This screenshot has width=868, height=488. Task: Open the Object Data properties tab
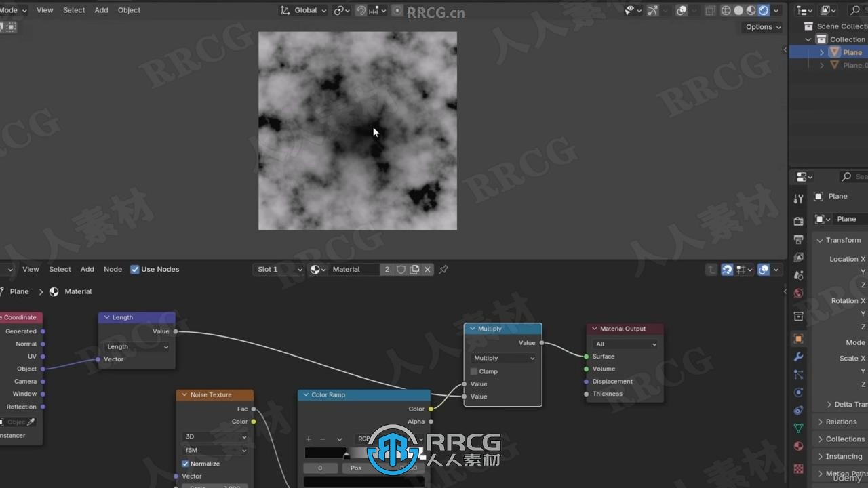[x=798, y=428]
